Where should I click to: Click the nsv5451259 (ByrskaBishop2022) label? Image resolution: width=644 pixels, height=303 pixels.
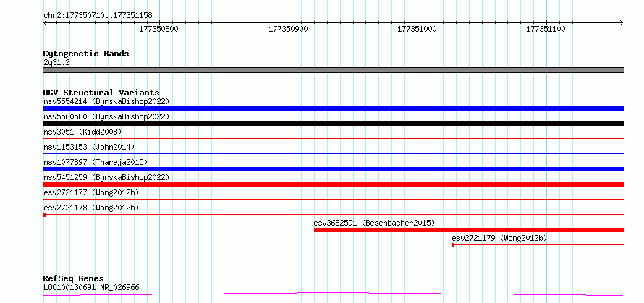click(x=106, y=177)
